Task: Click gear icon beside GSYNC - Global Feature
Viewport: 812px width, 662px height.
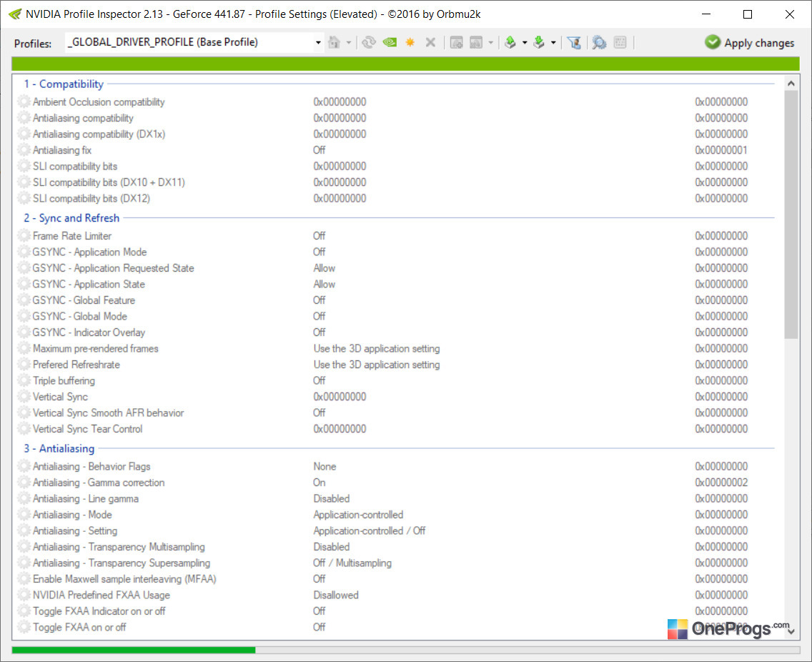Action: tap(24, 300)
